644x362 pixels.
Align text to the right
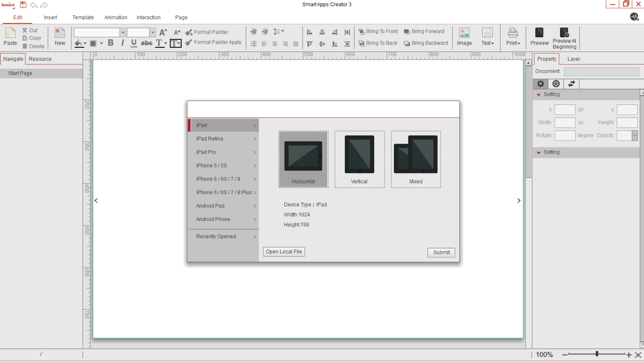(285, 44)
